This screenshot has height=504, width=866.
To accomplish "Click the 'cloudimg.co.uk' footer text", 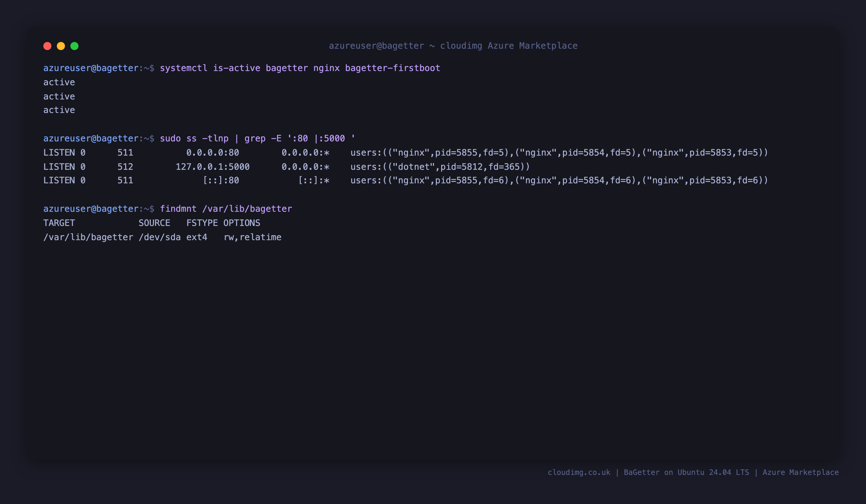I will pos(579,473).
